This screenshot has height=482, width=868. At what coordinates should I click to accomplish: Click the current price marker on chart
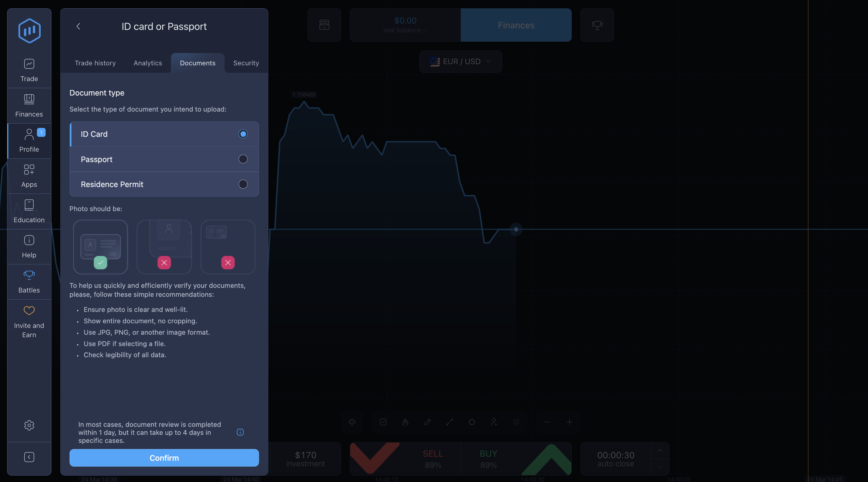(x=516, y=230)
